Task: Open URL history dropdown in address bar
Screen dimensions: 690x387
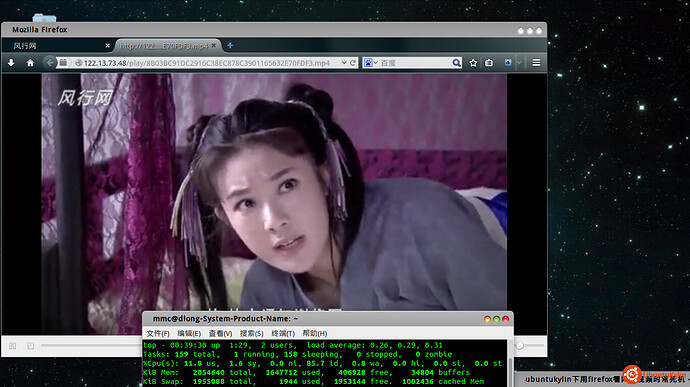Action: pos(344,63)
